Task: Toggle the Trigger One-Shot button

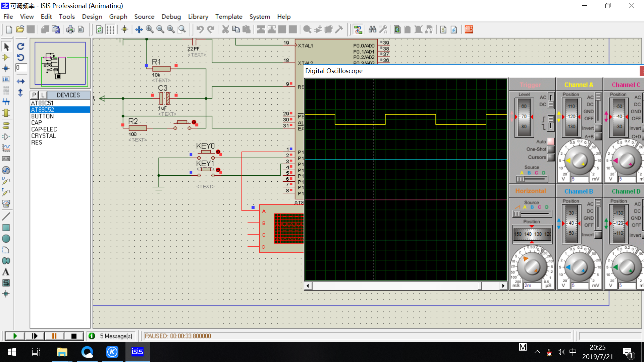Action: point(550,149)
